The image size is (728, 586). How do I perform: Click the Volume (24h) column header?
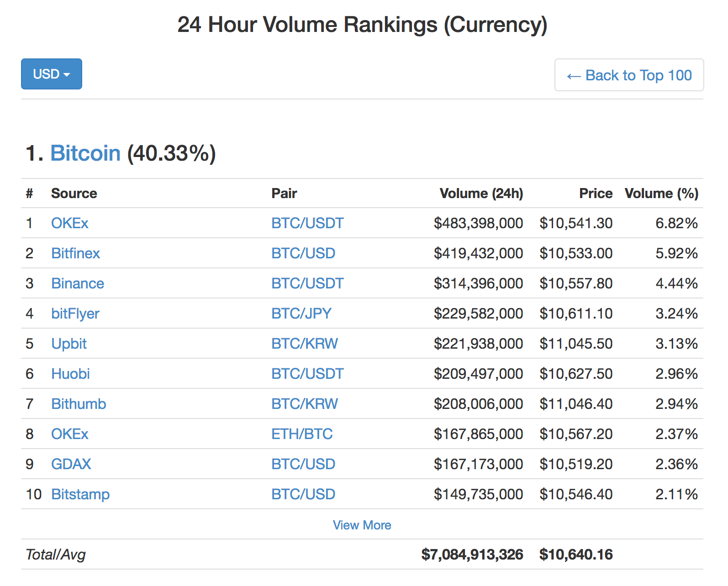click(481, 194)
